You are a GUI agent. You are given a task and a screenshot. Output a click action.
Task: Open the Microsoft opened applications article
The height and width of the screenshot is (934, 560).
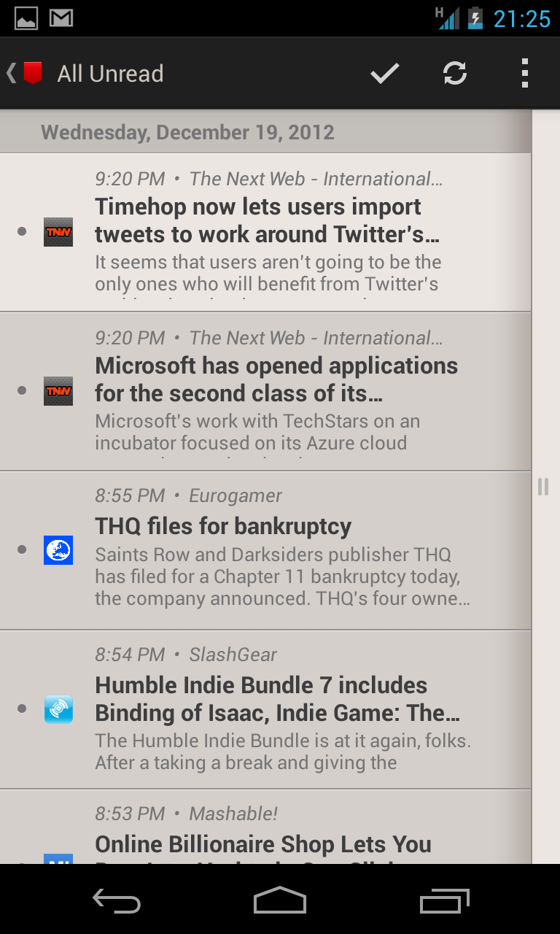click(x=276, y=379)
